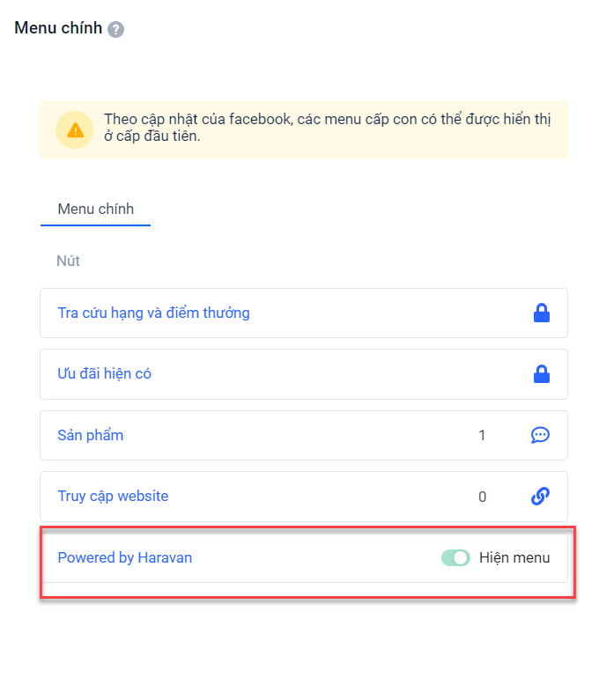Screen dimensions: 599x700
Task: Click empty space in Powered by Haravan row
Action: click(317, 557)
